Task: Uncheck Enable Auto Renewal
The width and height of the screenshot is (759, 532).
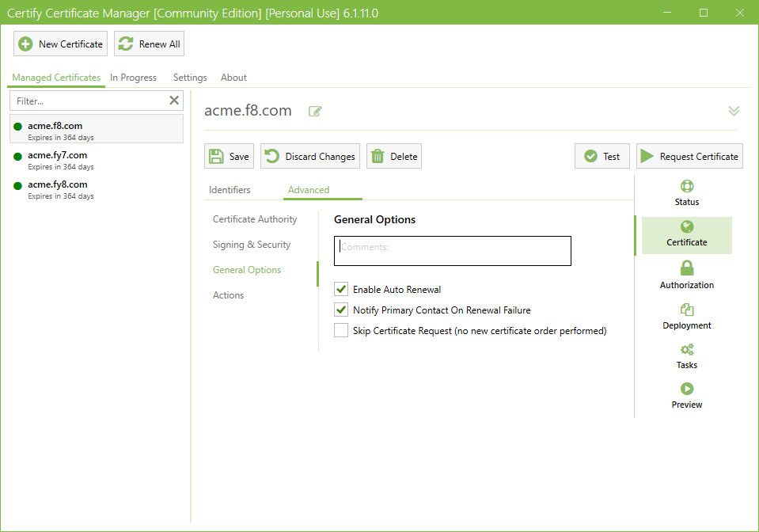Action: point(341,290)
